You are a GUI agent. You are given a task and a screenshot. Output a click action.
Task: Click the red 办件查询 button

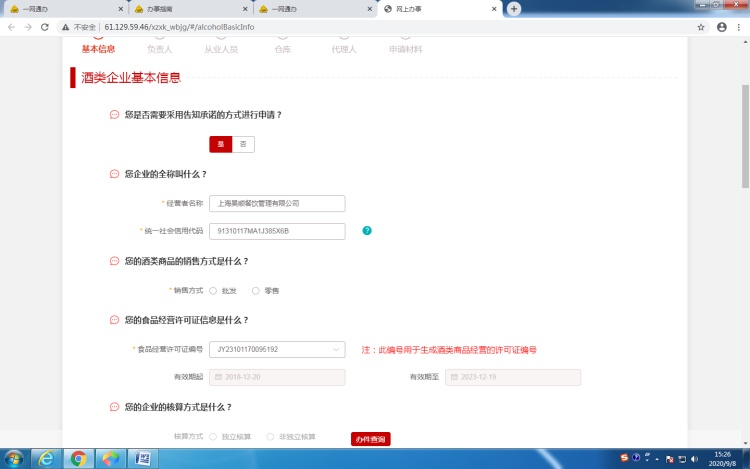pos(370,439)
